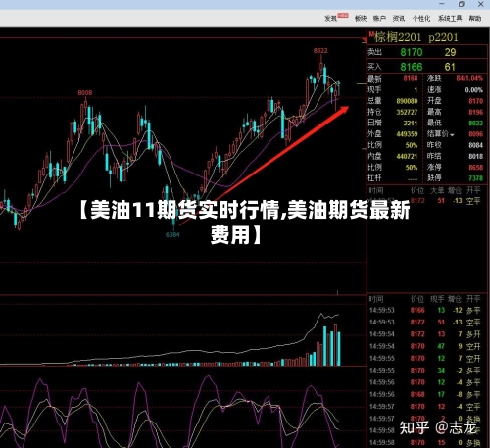This screenshot has width=490, height=448.
Task: Click the 现手 column header in the tick list
Action: 437,299
